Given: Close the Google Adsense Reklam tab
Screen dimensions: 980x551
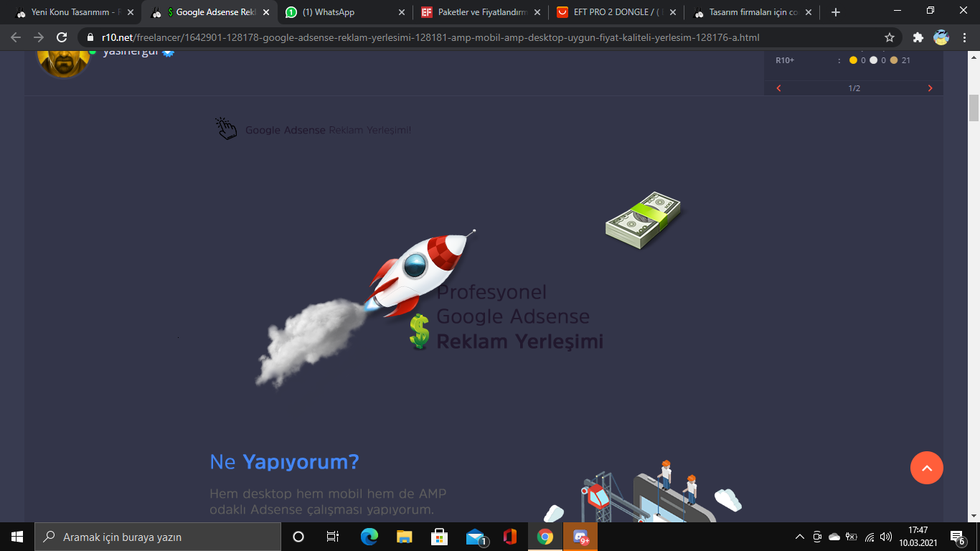Looking at the screenshot, I should (x=267, y=12).
